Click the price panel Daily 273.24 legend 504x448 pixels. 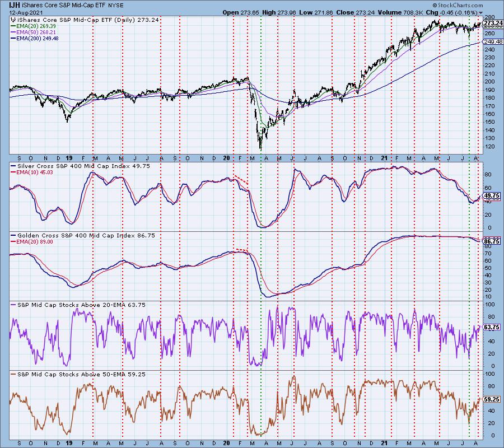pos(85,20)
